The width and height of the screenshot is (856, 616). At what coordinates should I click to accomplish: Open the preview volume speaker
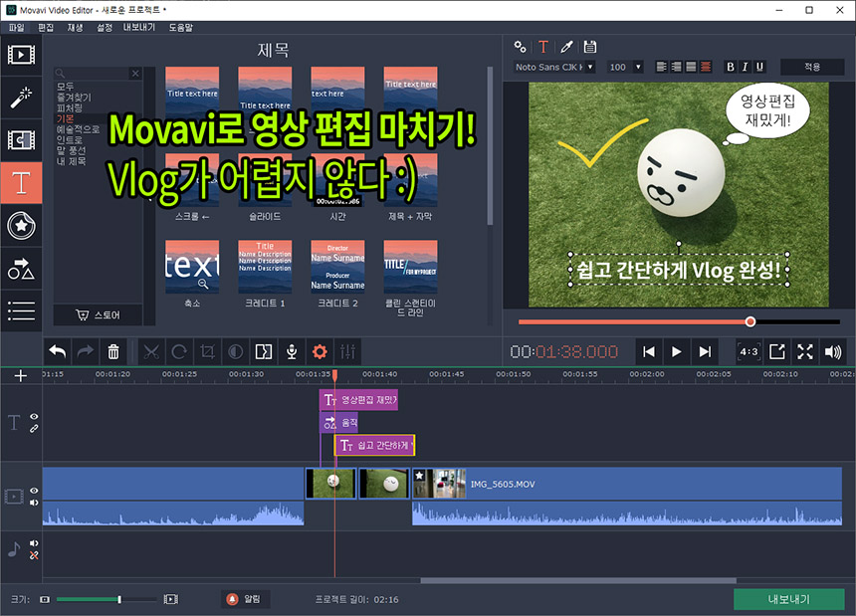point(833,352)
